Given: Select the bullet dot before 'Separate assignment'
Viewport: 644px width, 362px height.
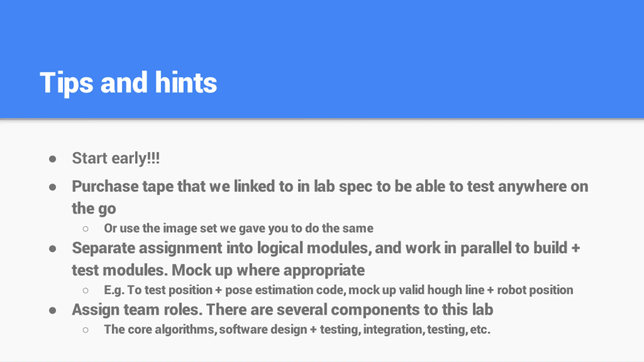Looking at the screenshot, I should 53,249.
